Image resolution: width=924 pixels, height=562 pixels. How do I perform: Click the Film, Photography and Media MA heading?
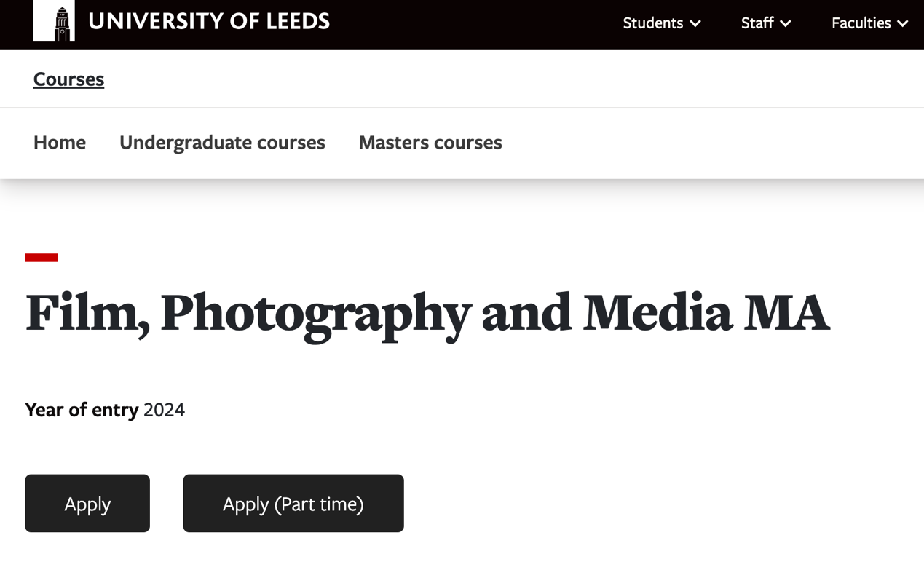coord(427,314)
